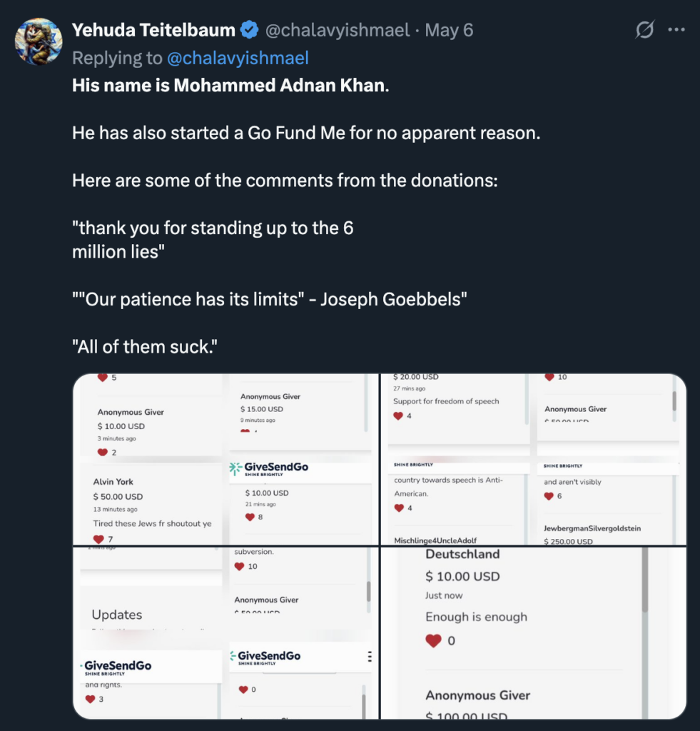The height and width of the screenshot is (731, 700).
Task: Click the blue verified badge
Action: pyautogui.click(x=249, y=30)
